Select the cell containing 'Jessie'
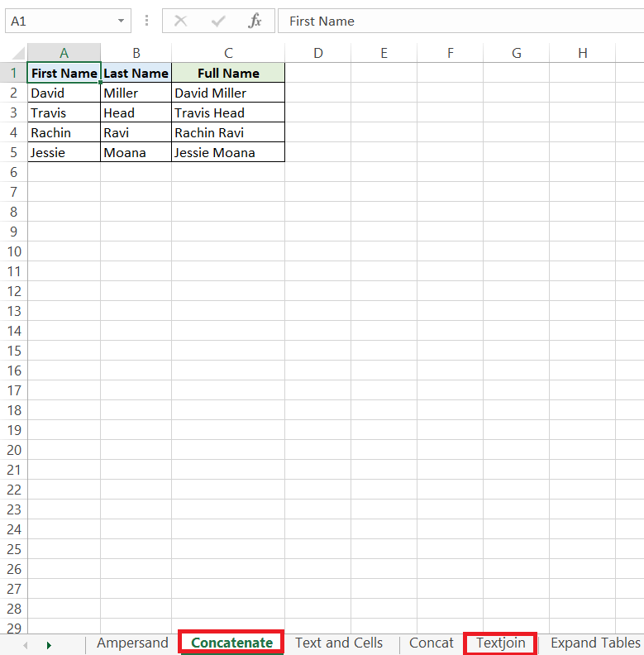 [x=64, y=152]
